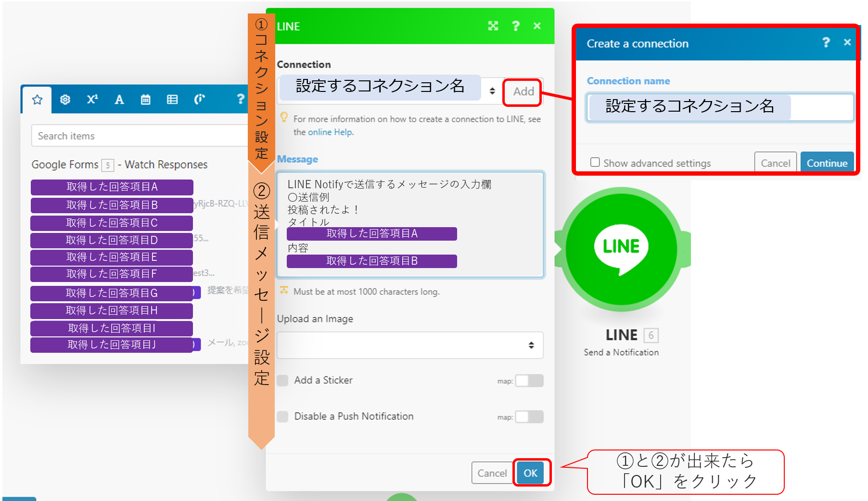
Task: Open help for the LINE module dialog
Action: [x=516, y=26]
